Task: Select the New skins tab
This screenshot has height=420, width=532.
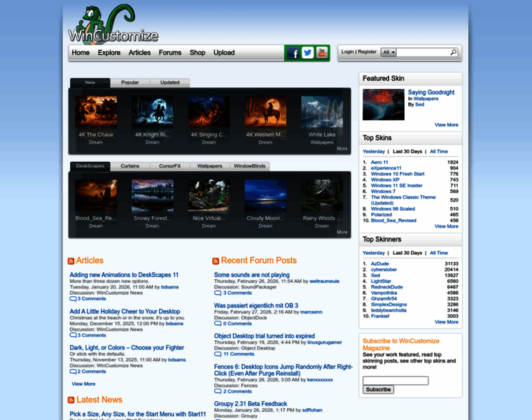Action: 90,83
